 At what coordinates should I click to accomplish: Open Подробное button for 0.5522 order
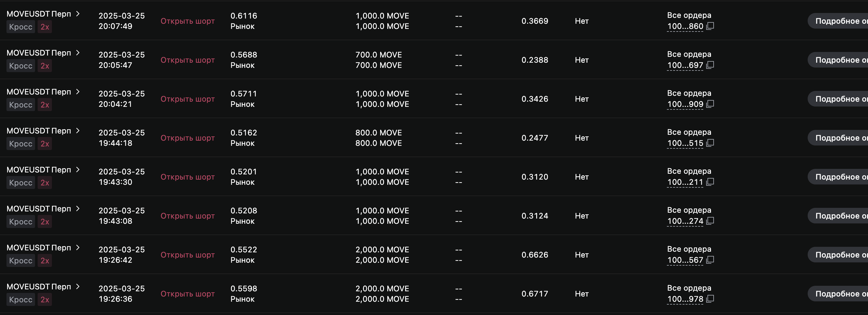(x=838, y=255)
